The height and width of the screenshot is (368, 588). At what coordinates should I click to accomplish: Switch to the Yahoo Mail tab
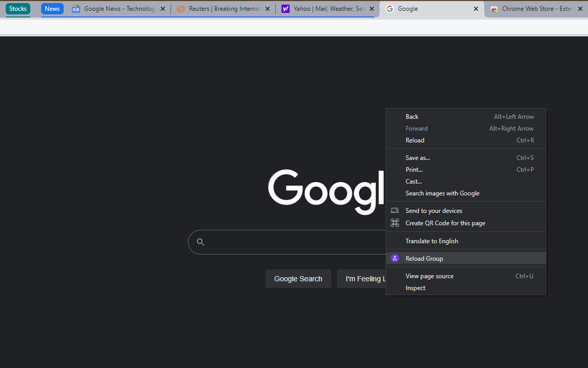click(x=322, y=8)
